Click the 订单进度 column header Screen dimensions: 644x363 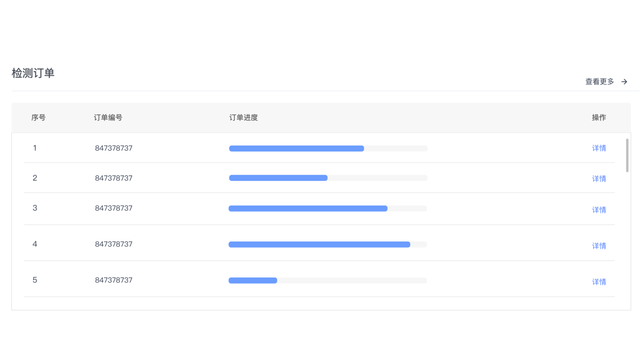(x=243, y=118)
